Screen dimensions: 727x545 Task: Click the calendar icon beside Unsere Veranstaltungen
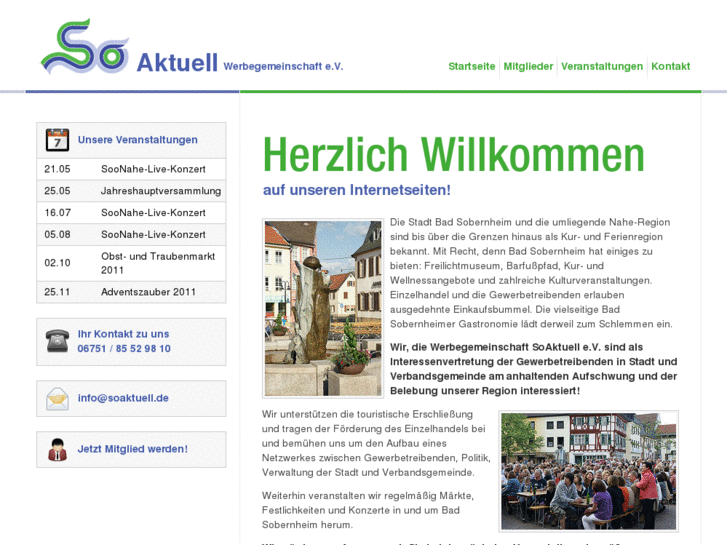pos(57,140)
